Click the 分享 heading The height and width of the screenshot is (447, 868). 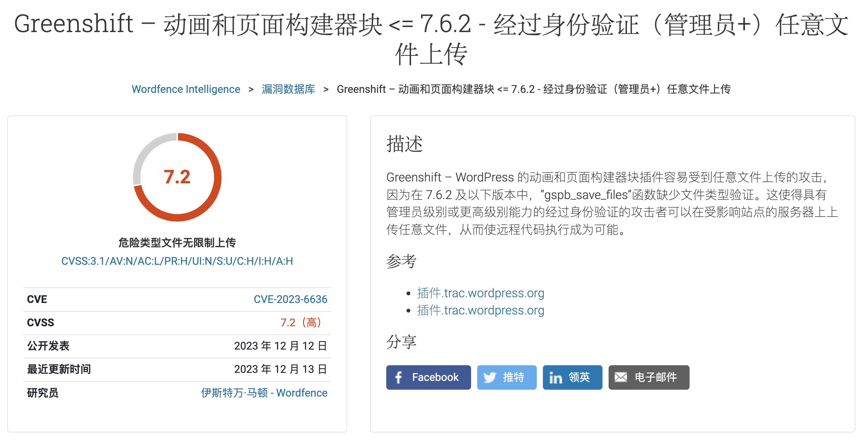tap(402, 342)
